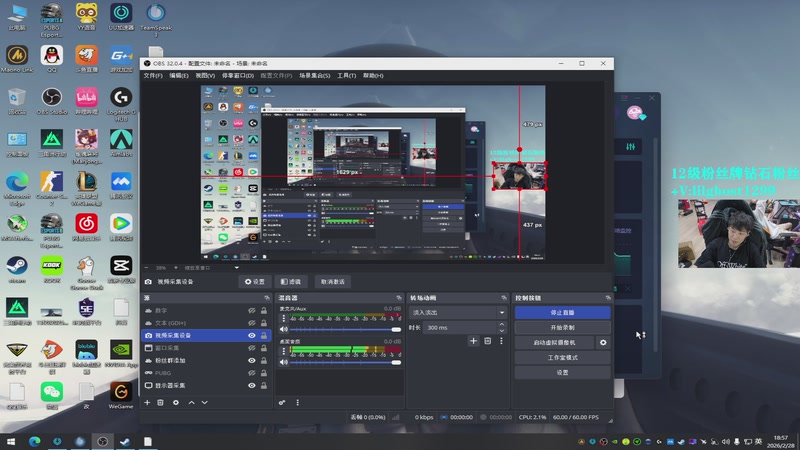Open advanced audio properties gears icon

283,402
